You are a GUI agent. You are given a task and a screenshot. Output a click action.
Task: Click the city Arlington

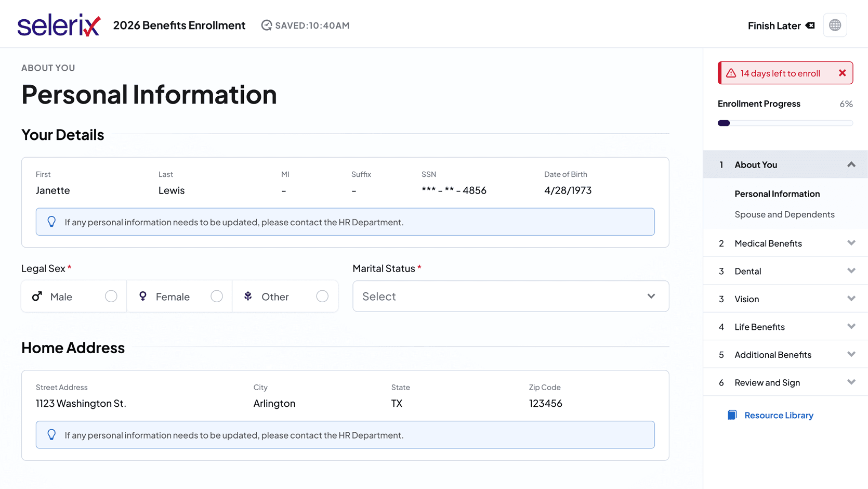coord(274,404)
